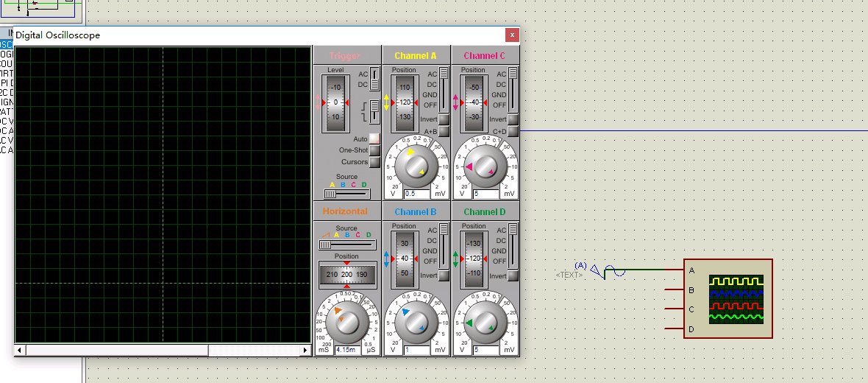Click the Channel A position dial

[404, 102]
